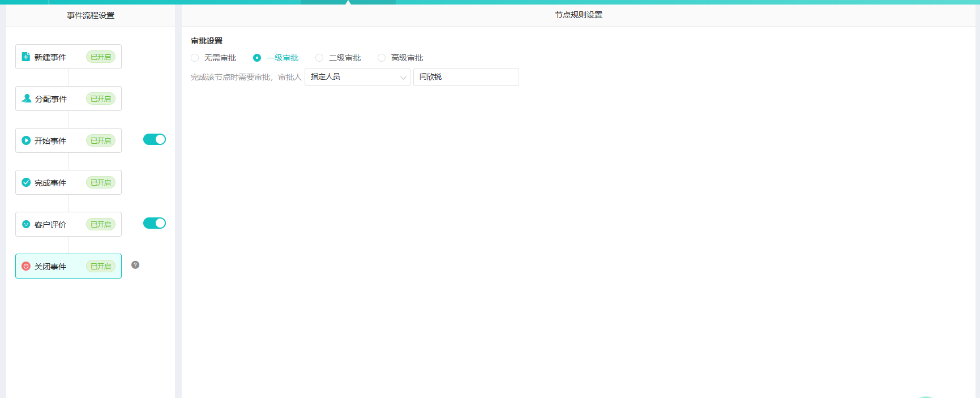Click the 开始事件 play icon

tap(26, 140)
